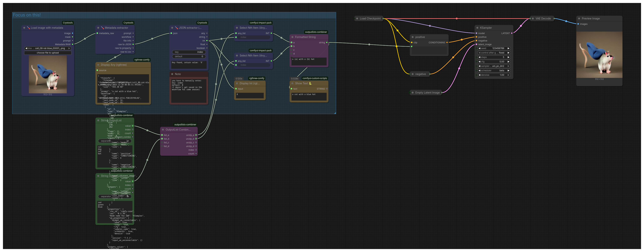This screenshot has height=252, width=644.
Task: Click the Metadata RAW output port
Action: tap(73, 44)
